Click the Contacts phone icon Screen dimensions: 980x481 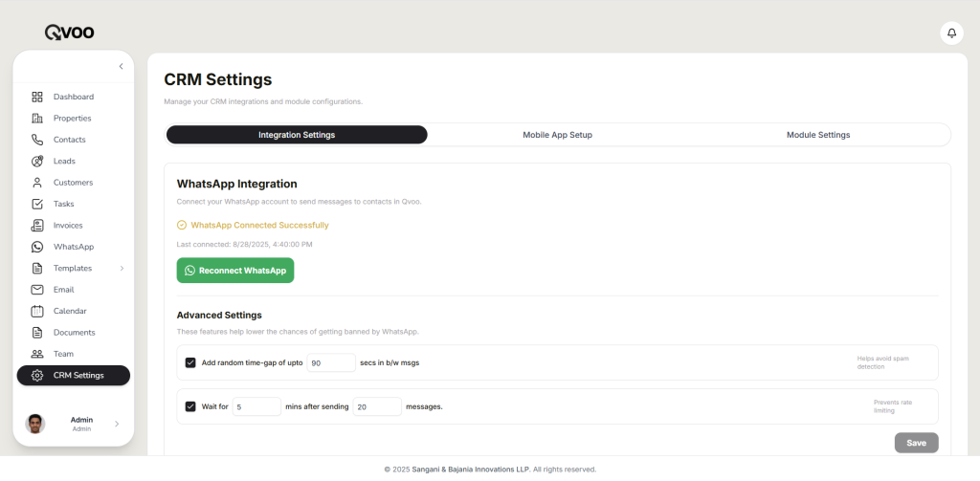pyautogui.click(x=37, y=140)
